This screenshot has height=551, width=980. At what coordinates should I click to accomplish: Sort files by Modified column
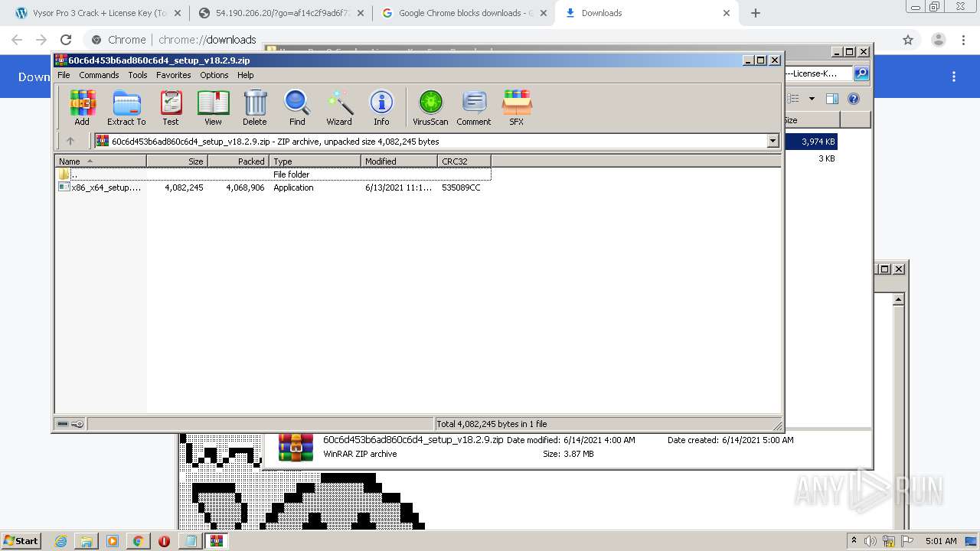pos(399,161)
